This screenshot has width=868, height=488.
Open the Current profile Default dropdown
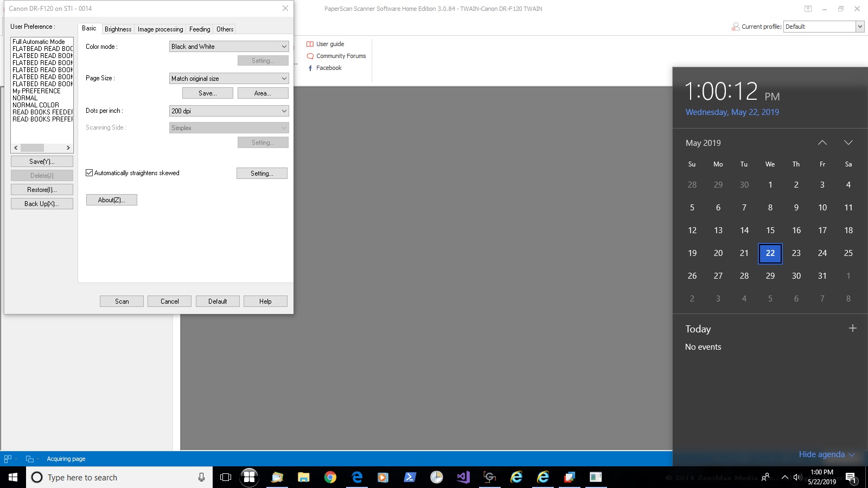click(x=824, y=27)
